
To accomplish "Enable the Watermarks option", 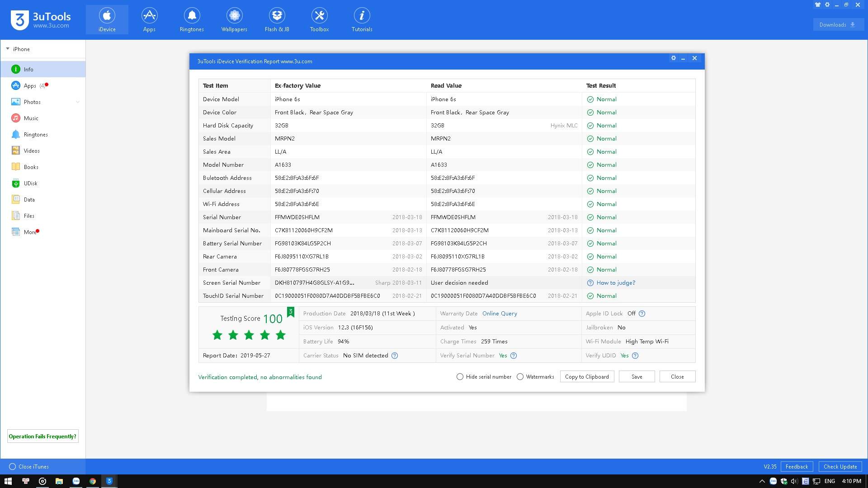I will click(520, 377).
